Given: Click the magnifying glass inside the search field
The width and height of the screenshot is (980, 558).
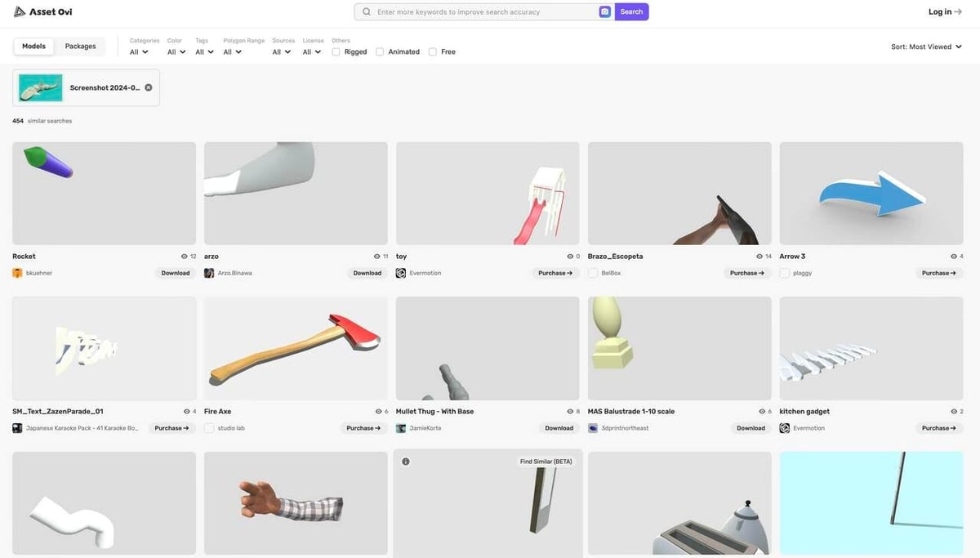Looking at the screenshot, I should coord(365,11).
